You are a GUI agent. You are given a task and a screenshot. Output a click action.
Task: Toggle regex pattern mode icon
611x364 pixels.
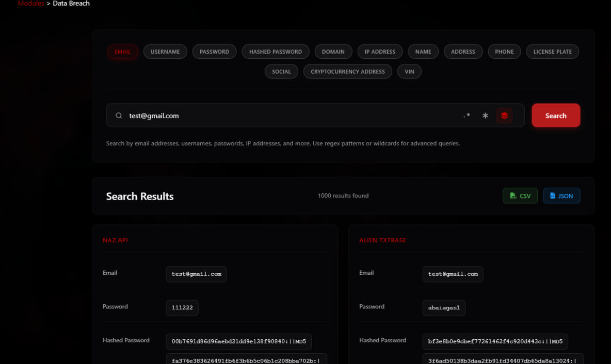coord(467,115)
